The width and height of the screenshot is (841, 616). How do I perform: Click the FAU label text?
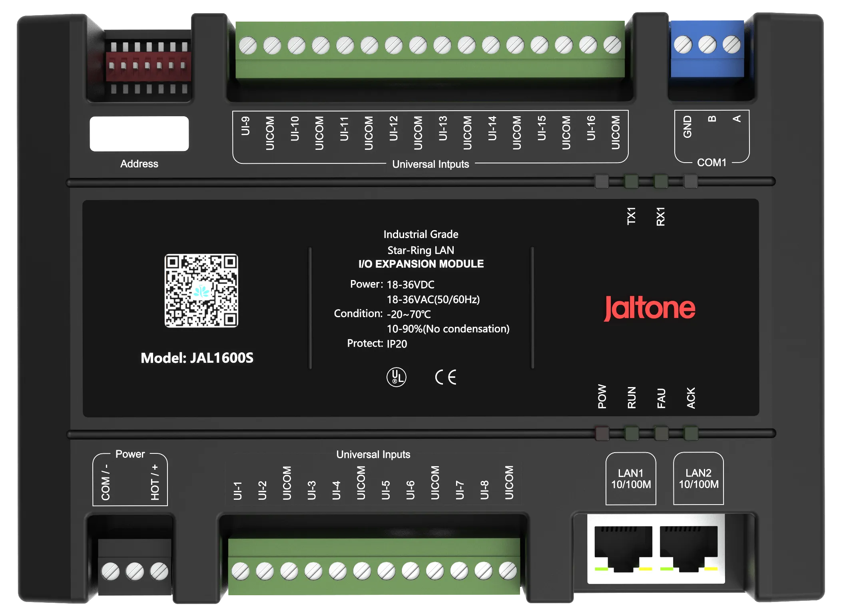click(661, 398)
